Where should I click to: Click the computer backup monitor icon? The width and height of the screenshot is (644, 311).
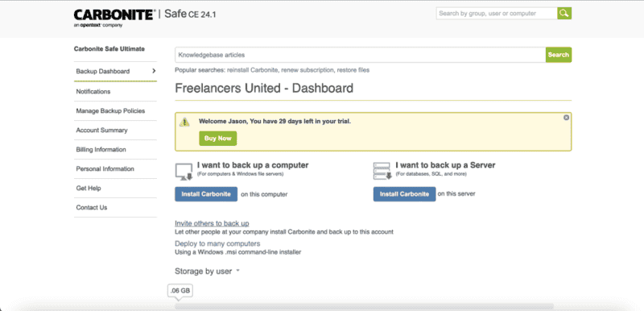tap(184, 172)
